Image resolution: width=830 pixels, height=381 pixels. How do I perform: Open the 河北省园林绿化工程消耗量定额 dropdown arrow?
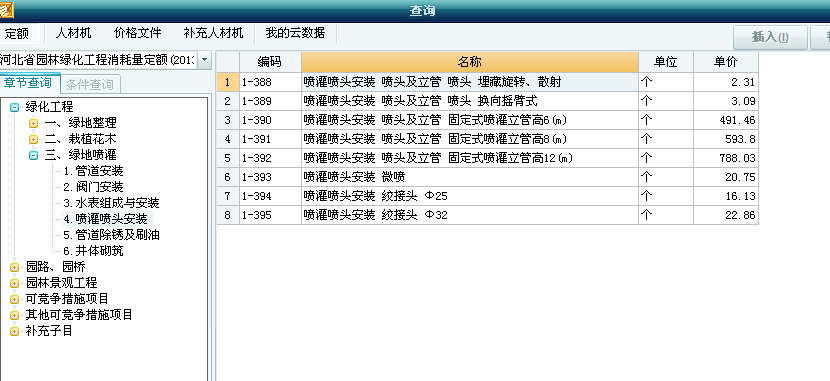tap(205, 60)
